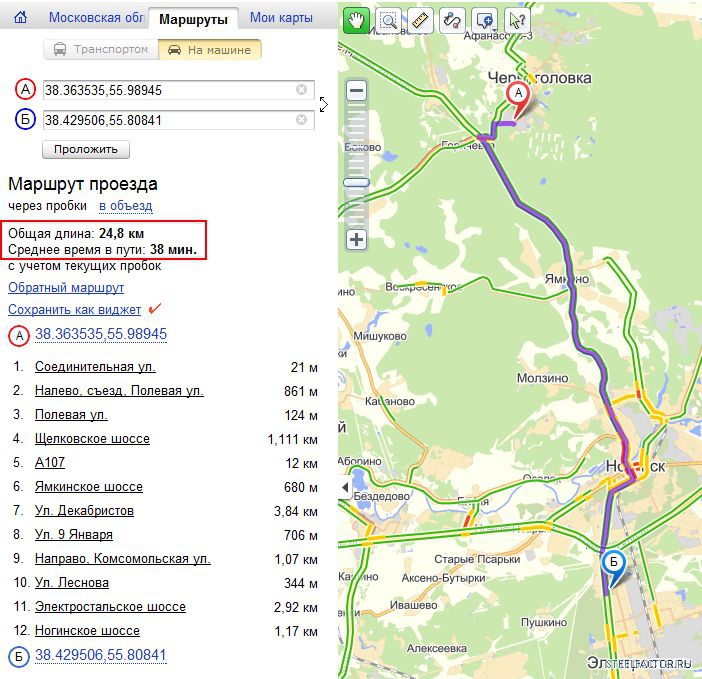This screenshot has width=702, height=679.
Task: Click the add placemark comment icon
Action: pyautogui.click(x=485, y=20)
